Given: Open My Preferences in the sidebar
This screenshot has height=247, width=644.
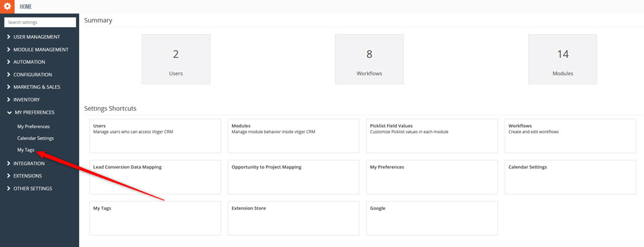Looking at the screenshot, I should 33,127.
